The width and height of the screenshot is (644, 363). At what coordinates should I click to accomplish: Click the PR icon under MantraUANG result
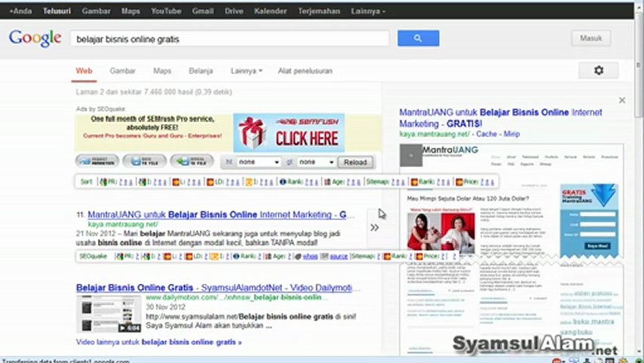tap(120, 256)
